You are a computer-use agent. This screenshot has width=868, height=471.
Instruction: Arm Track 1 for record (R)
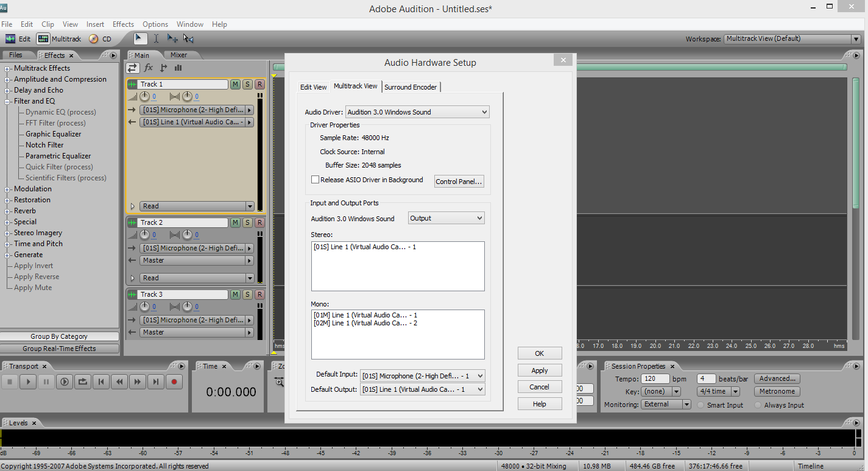click(259, 84)
